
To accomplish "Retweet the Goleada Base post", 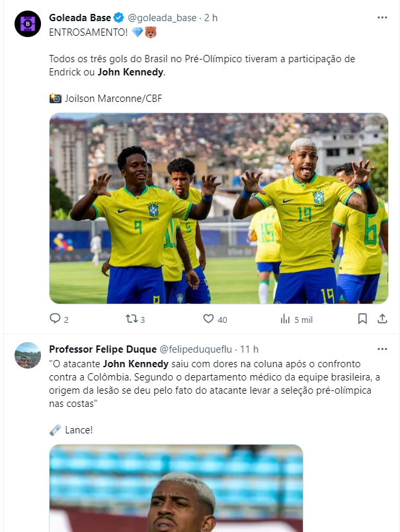I will [132, 318].
